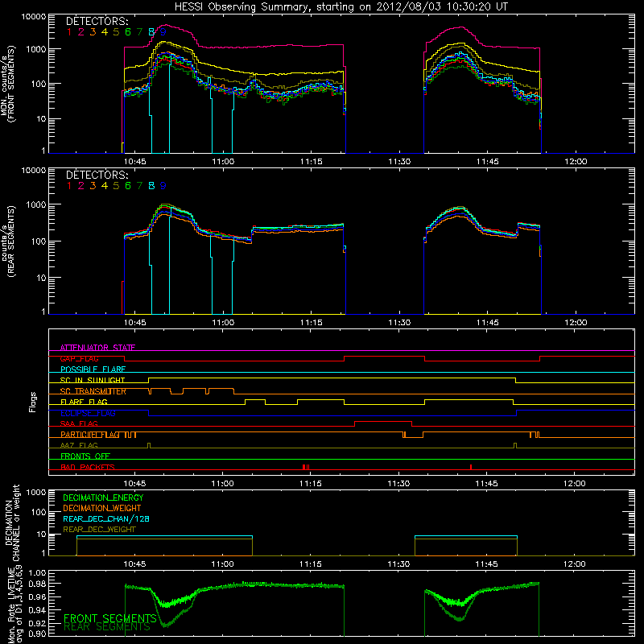Click the REAR_DEC_CHAN/128 legend entry
The height and width of the screenshot is (644, 644).
pos(106,519)
